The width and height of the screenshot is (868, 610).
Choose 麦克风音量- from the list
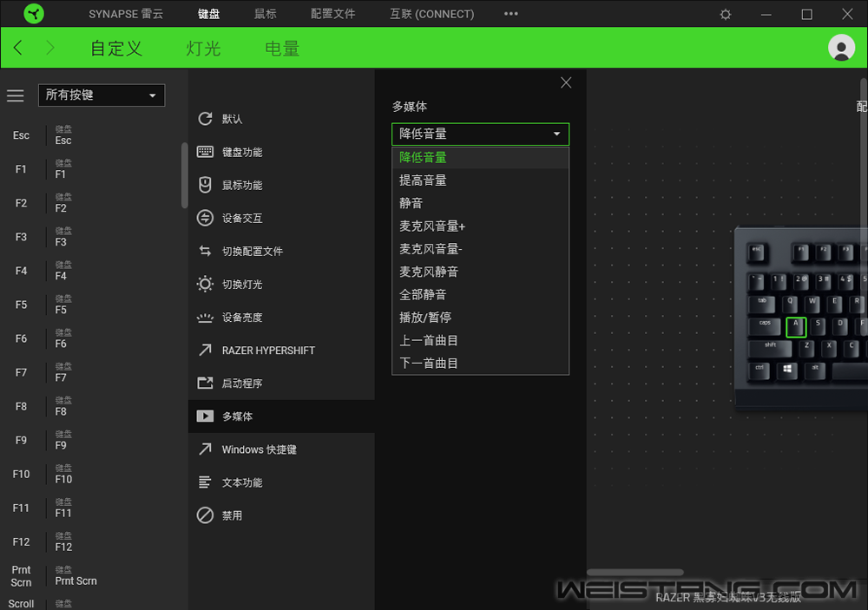pos(480,249)
